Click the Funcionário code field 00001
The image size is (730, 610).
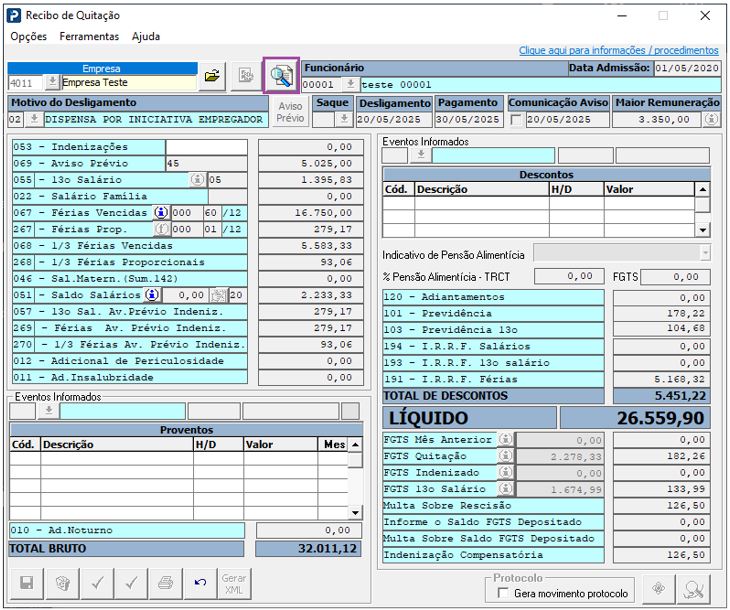pyautogui.click(x=322, y=85)
